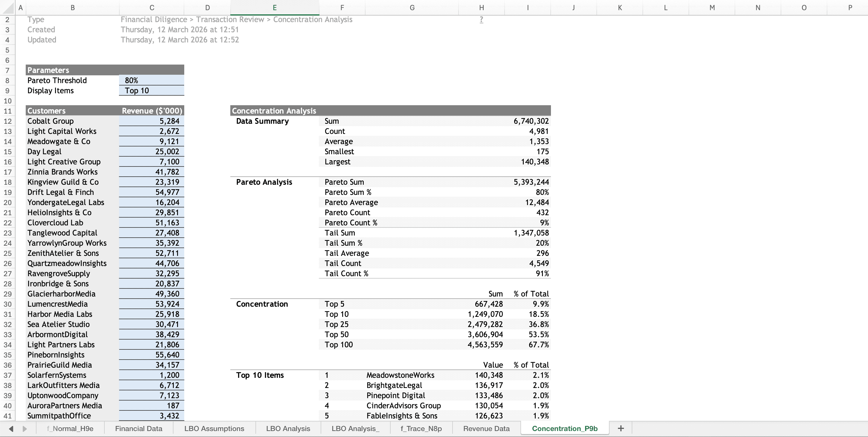Select the Customers header cell
Screen dimensions: 868x437
[72, 111]
